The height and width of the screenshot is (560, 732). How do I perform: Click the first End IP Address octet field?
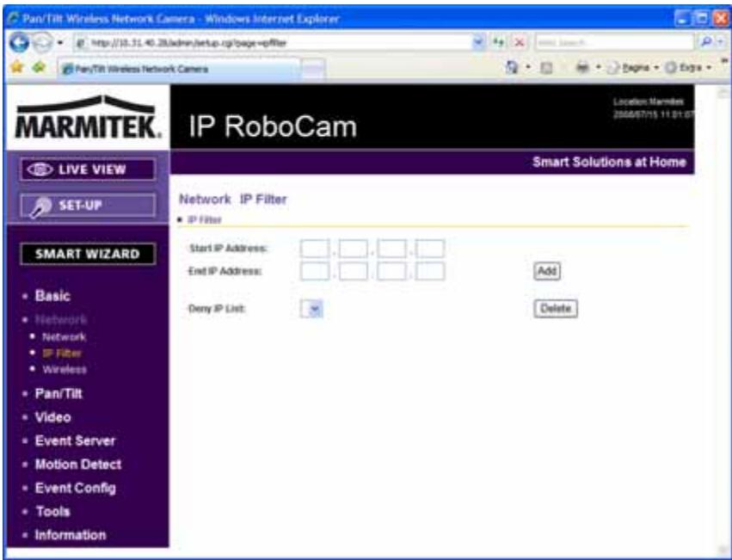[315, 271]
